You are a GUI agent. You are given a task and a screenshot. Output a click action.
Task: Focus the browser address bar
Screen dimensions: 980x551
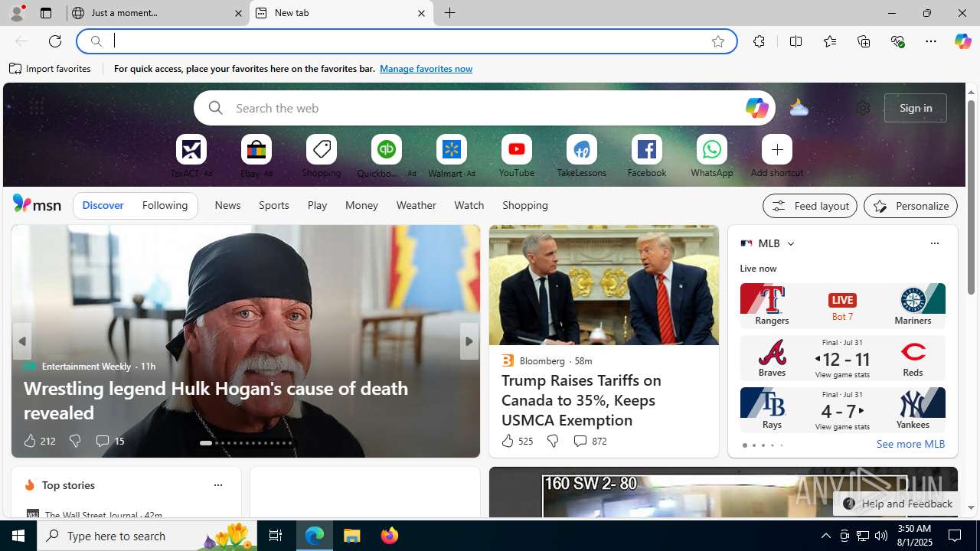406,41
